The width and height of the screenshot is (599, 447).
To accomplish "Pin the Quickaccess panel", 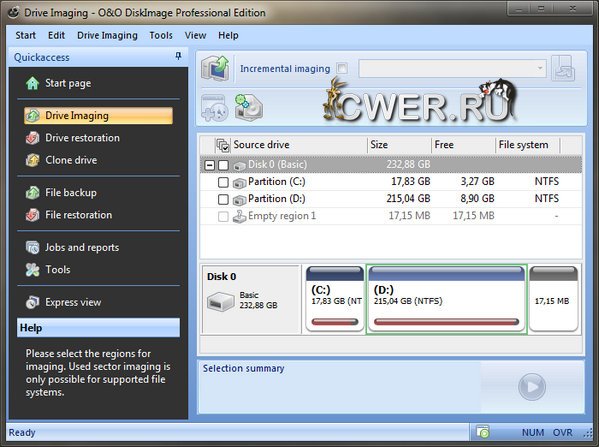I will click(x=178, y=57).
